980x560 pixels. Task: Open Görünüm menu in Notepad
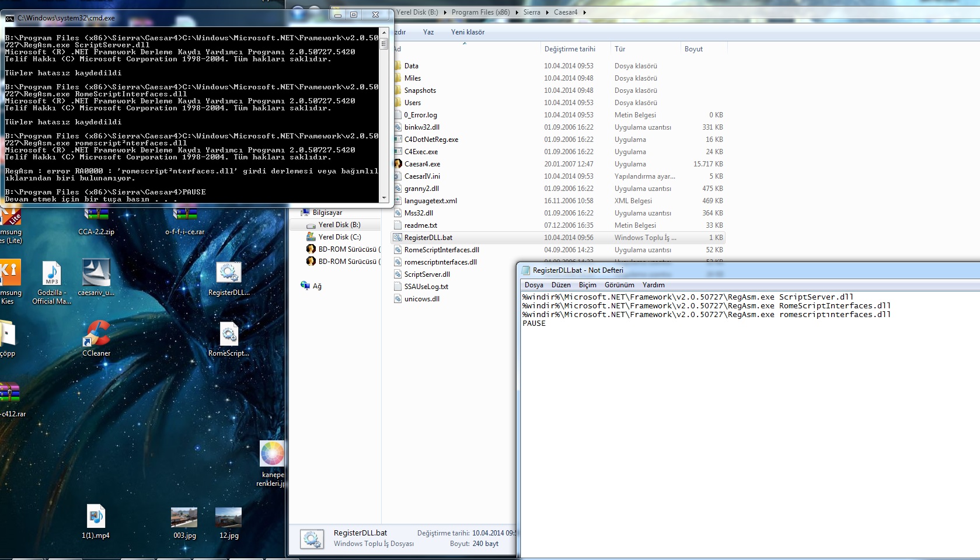click(x=619, y=285)
